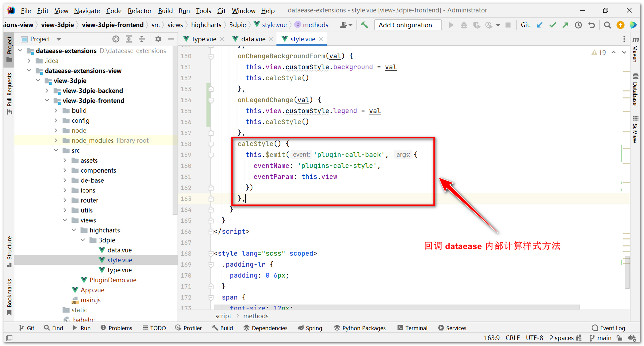Viewport: 644px width, 346px height.
Task: Click Search Everywhere magnifier icon
Action: pyautogui.click(x=607, y=25)
